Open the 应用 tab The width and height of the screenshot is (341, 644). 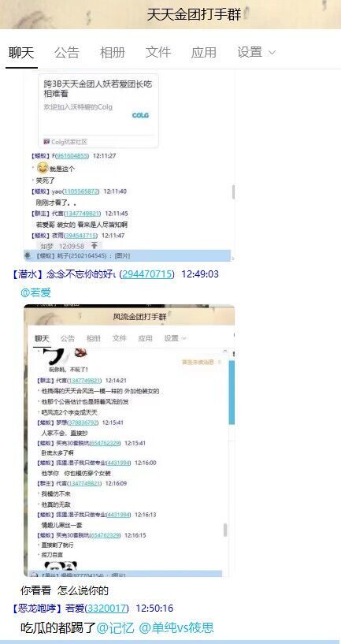pos(203,53)
